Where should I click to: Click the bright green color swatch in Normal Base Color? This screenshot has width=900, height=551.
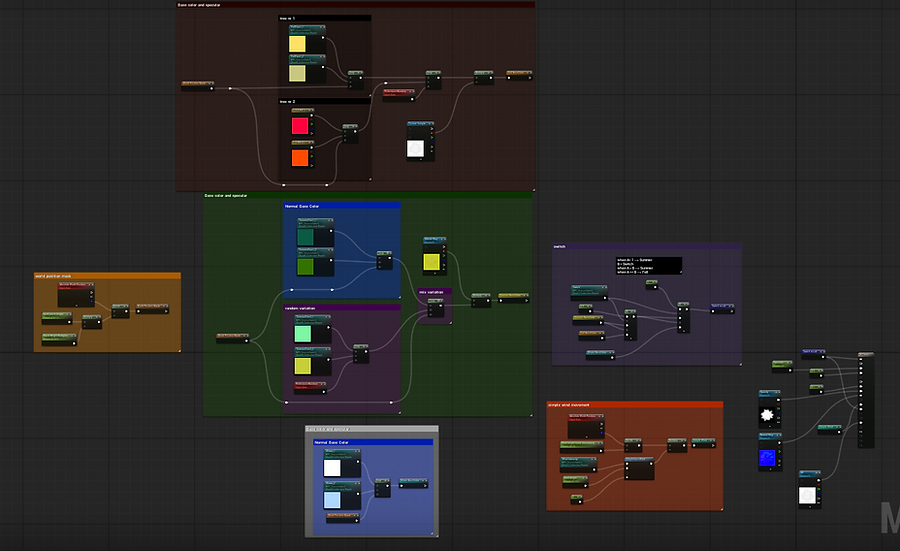tap(305, 266)
